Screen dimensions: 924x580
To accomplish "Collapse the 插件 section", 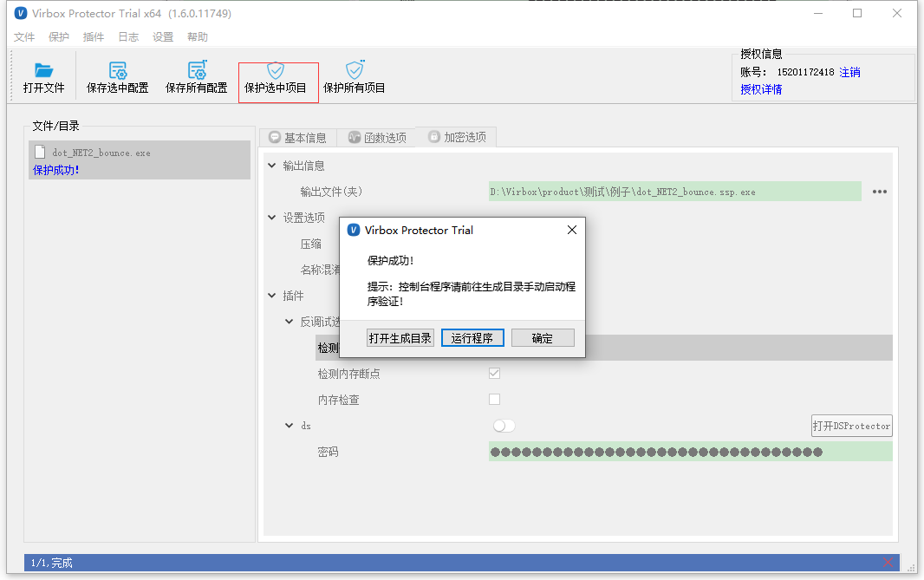I will pyautogui.click(x=271, y=296).
